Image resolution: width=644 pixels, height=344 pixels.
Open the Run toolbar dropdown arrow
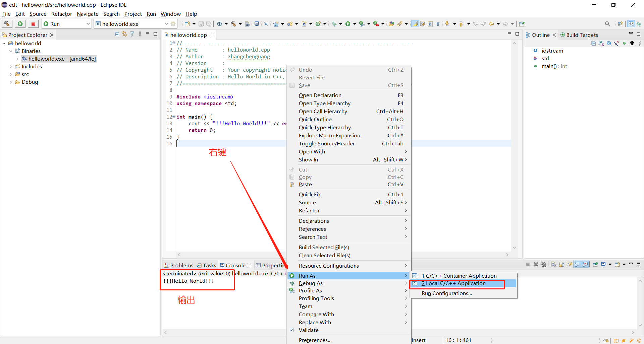pyautogui.click(x=355, y=24)
